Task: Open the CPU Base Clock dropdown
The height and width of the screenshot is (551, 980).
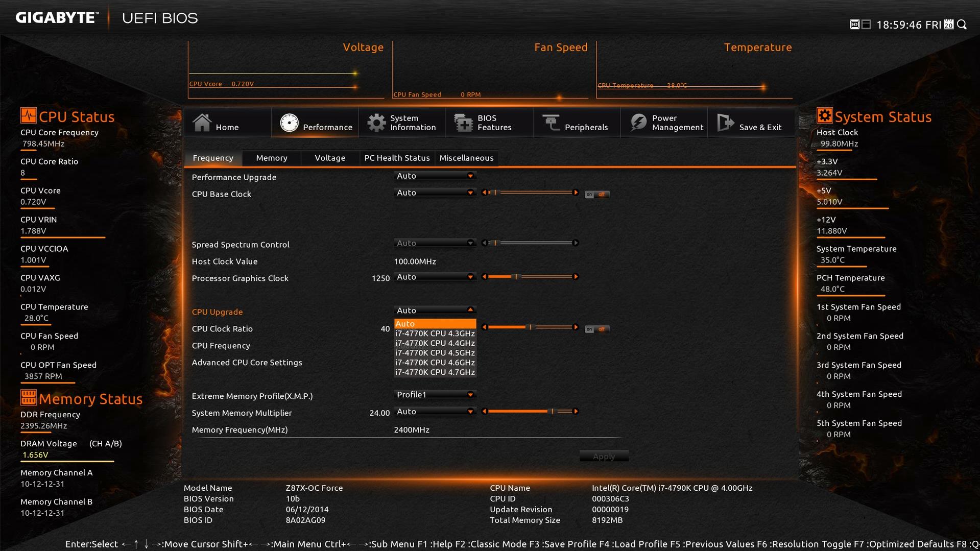Action: click(x=435, y=193)
